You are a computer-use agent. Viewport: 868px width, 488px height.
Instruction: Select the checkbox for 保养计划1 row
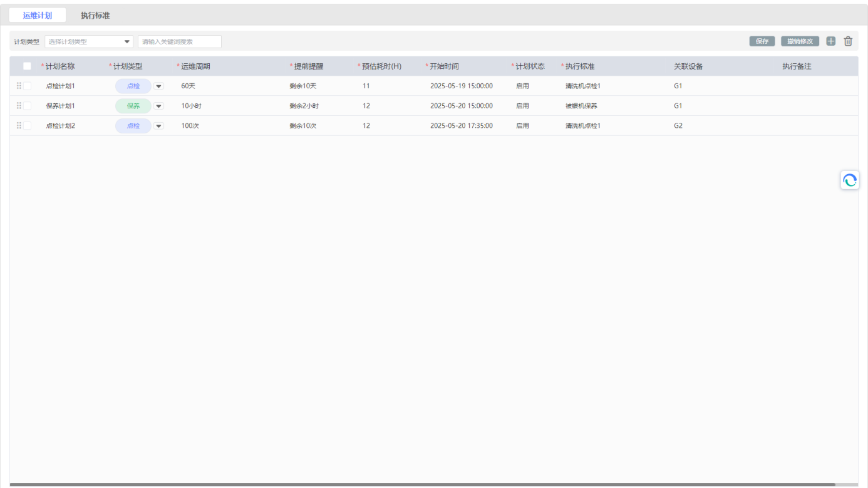[x=27, y=106]
